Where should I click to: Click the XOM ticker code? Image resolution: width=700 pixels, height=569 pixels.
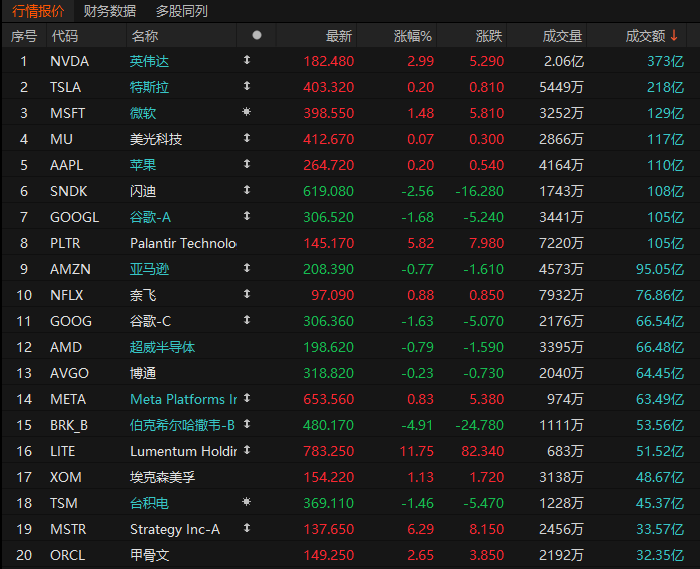[66, 477]
